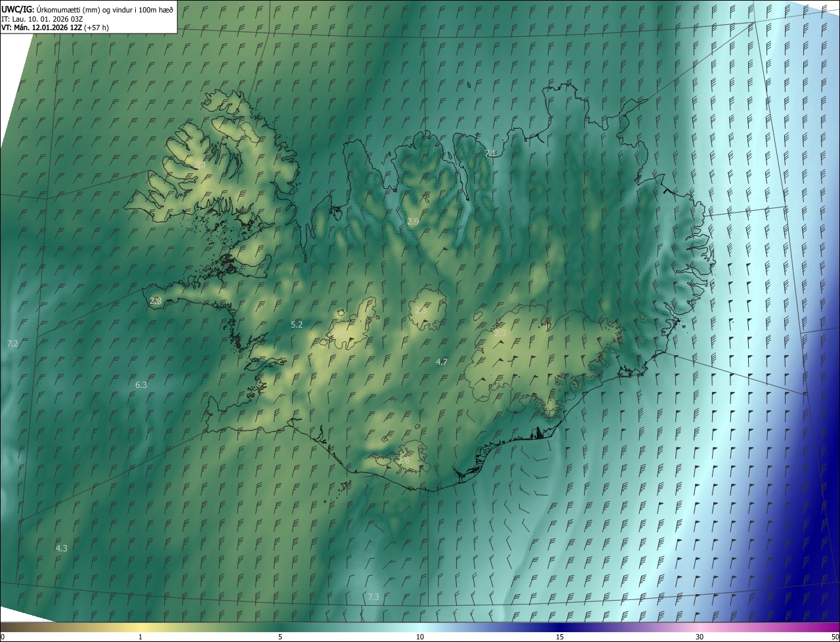Click the map value label "7.3"
The height and width of the screenshot is (642, 840).
pos(373,597)
